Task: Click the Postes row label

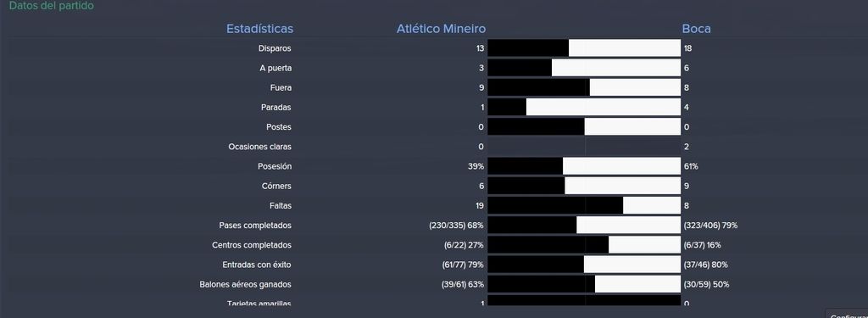Action: pyautogui.click(x=278, y=127)
